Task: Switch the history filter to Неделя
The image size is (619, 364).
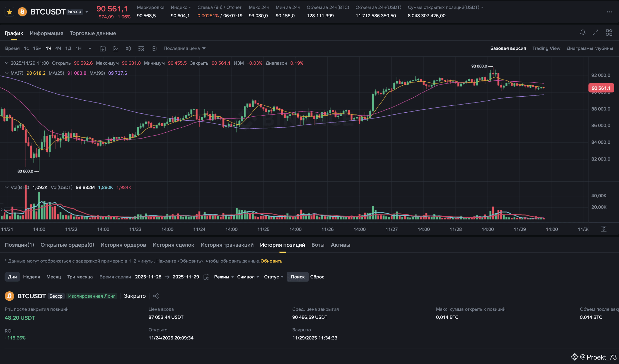Action: [x=32, y=277]
